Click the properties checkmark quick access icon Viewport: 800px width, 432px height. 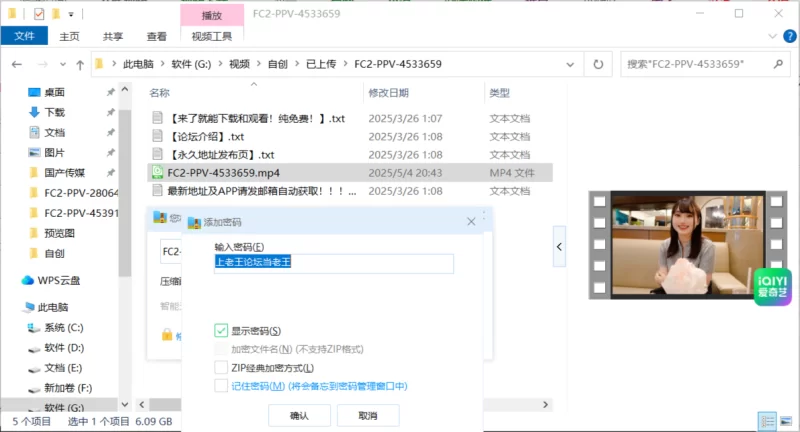39,14
